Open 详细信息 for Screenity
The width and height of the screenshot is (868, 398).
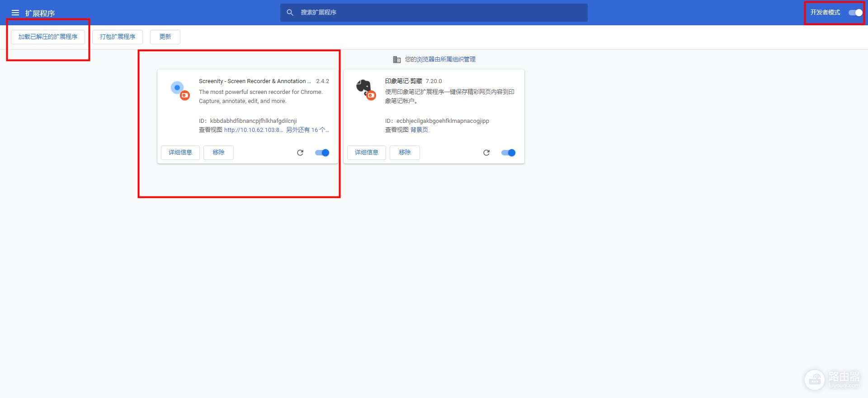click(x=180, y=153)
